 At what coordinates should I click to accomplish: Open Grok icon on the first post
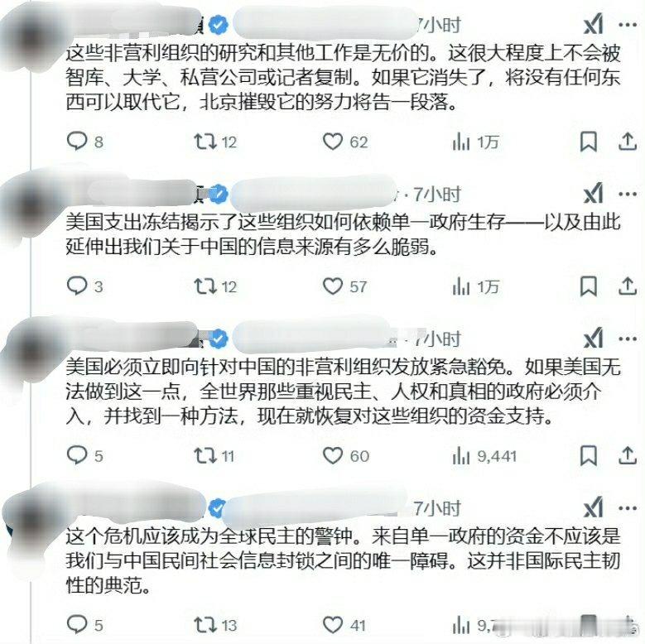click(594, 24)
